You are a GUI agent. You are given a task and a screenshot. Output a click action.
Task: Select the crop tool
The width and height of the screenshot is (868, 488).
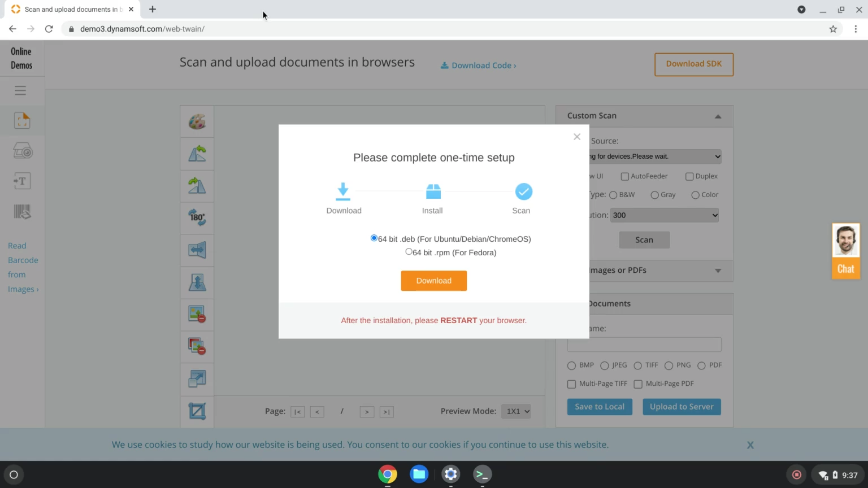coord(197,411)
